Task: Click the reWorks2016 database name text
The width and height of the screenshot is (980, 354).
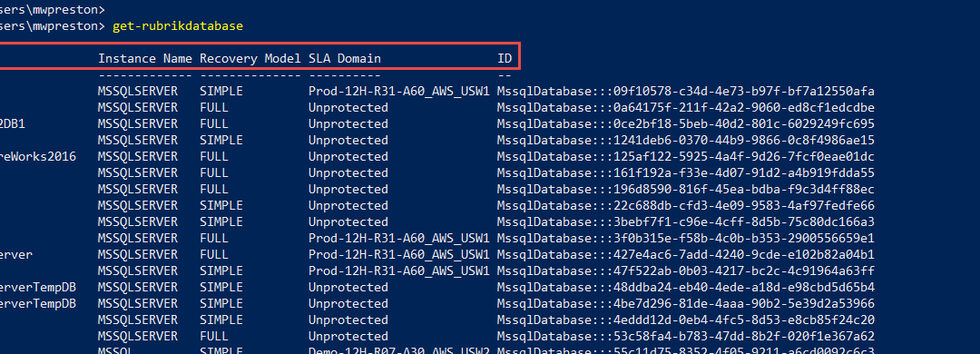Action: (x=37, y=156)
